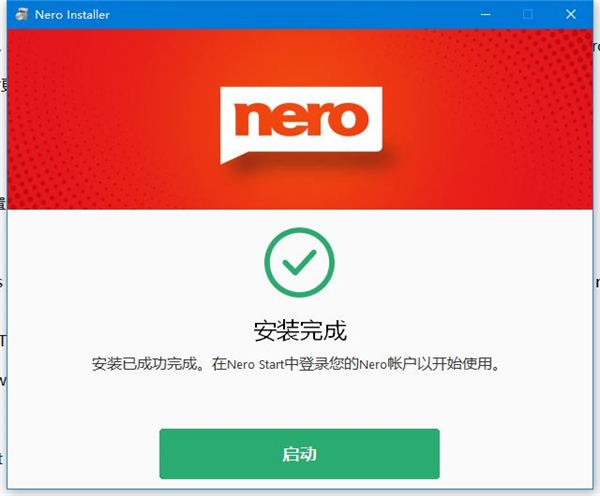This screenshot has width=600, height=496.
Task: Launch Nero with the green 启动 button
Action: (x=299, y=454)
